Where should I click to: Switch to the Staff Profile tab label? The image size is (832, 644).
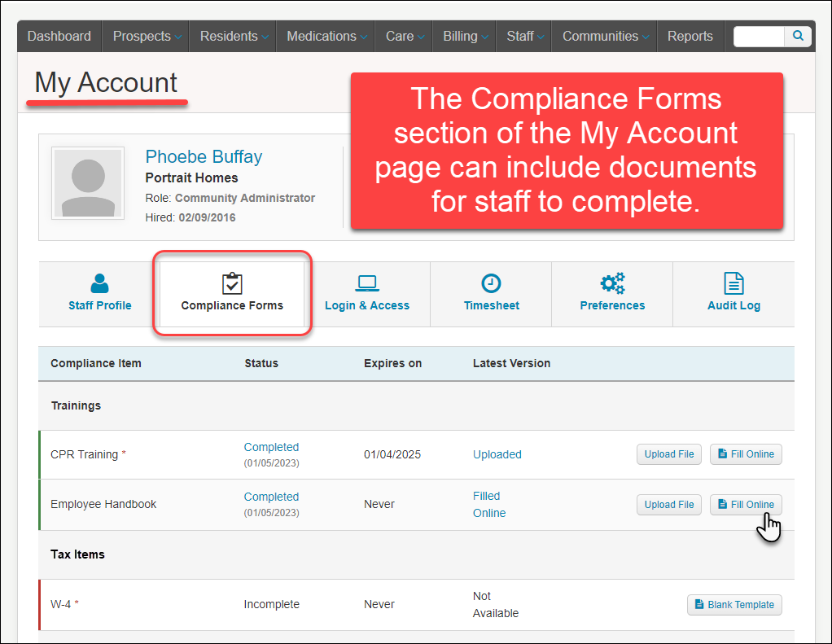pos(100,305)
